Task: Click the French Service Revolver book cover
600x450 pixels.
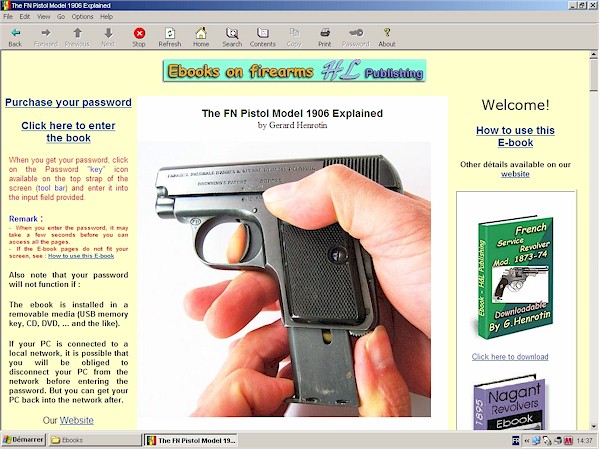Action: [x=515, y=278]
